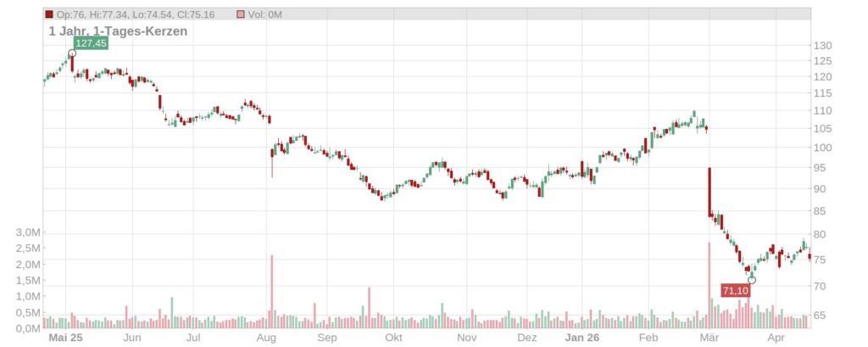Click the 'Jan 26' x-axis label
Image resolution: width=868 pixels, height=347 pixels.
pos(582,337)
